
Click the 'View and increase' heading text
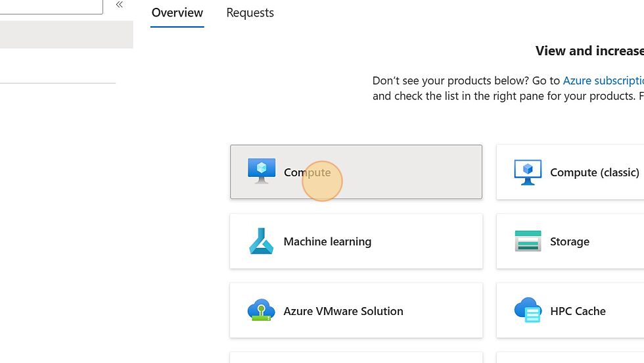point(590,51)
